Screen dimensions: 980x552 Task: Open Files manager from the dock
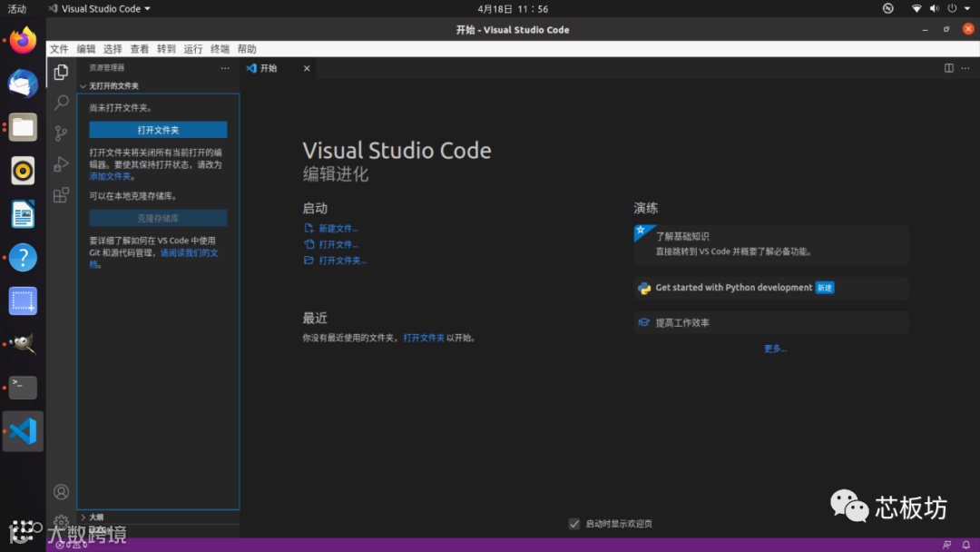(23, 127)
